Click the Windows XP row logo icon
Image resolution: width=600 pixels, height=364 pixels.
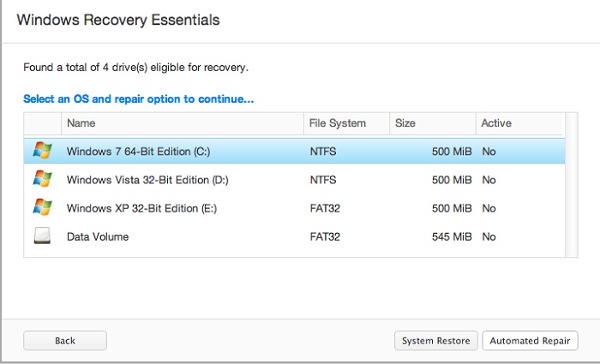click(42, 208)
